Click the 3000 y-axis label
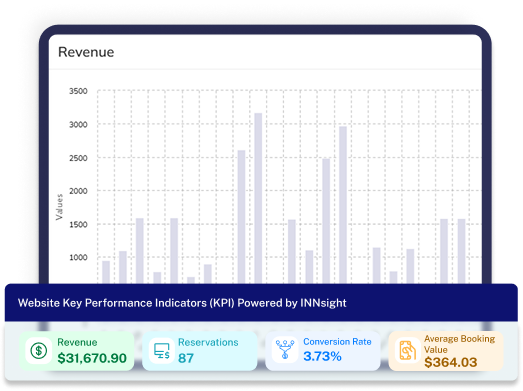This screenshot has height=391, width=523. tap(78, 124)
